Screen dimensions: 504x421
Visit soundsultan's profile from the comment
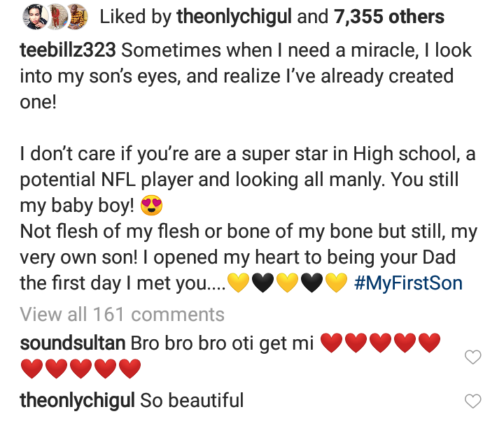tap(72, 343)
